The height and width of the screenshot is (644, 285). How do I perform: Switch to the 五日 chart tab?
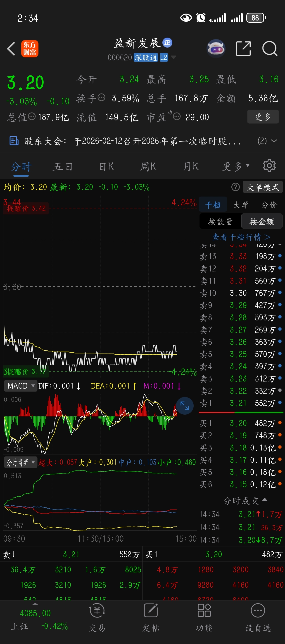tap(62, 166)
